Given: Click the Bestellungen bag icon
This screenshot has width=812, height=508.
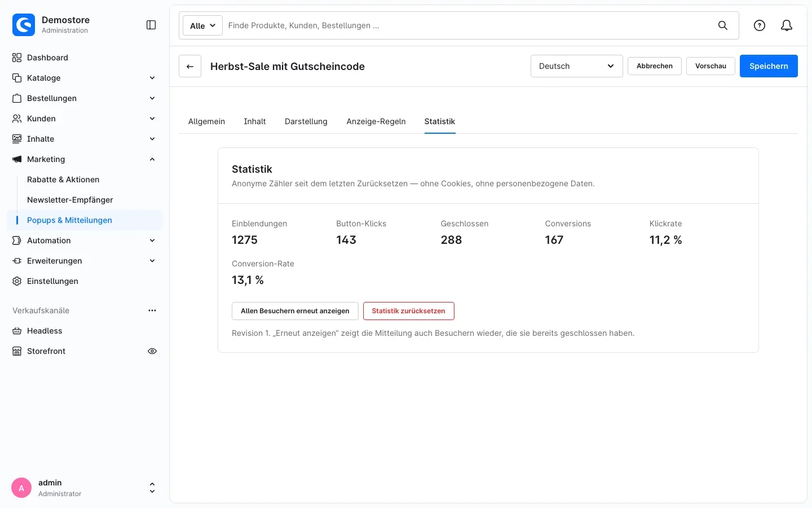Looking at the screenshot, I should tap(17, 98).
